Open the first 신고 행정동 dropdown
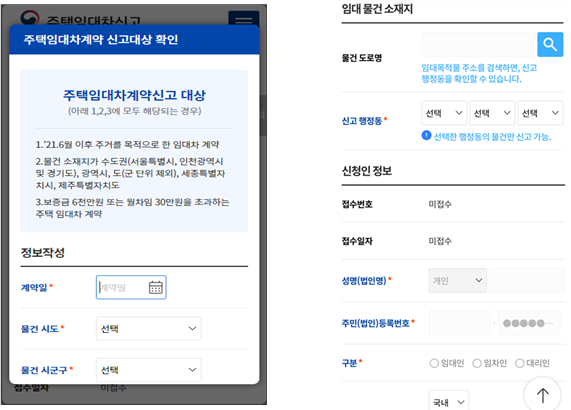Screen dimensions: 571x410 (444, 113)
